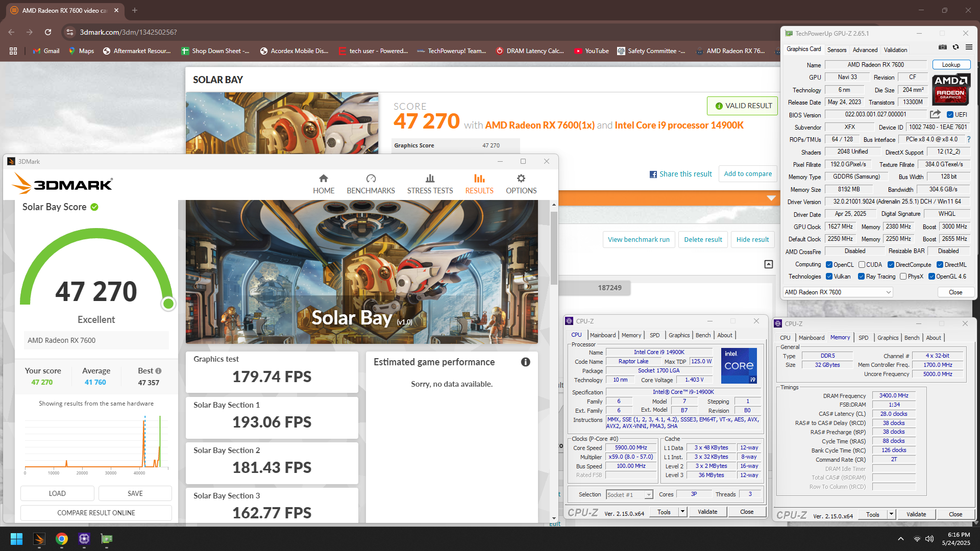Open CPU-Z from the taskbar

(x=84, y=539)
